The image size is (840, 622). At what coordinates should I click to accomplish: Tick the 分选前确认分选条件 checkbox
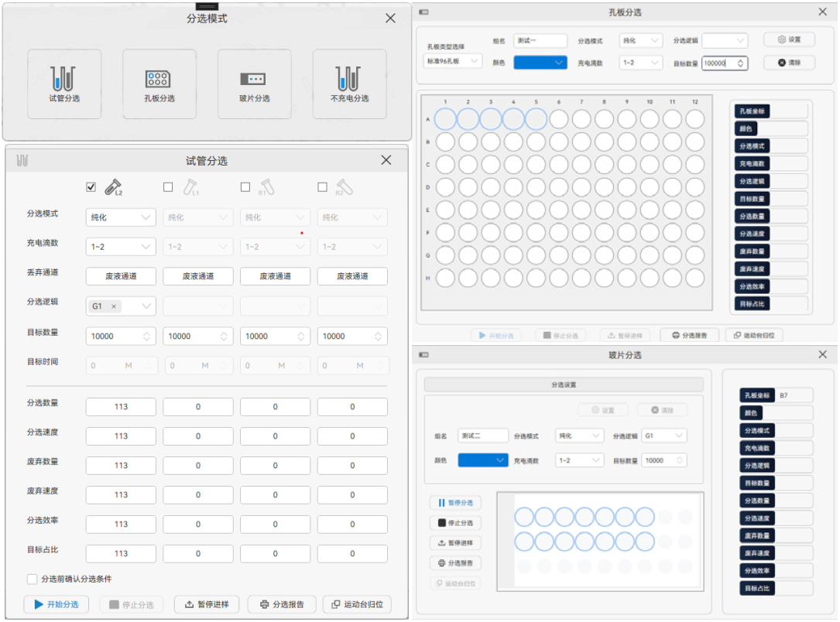[x=33, y=579]
